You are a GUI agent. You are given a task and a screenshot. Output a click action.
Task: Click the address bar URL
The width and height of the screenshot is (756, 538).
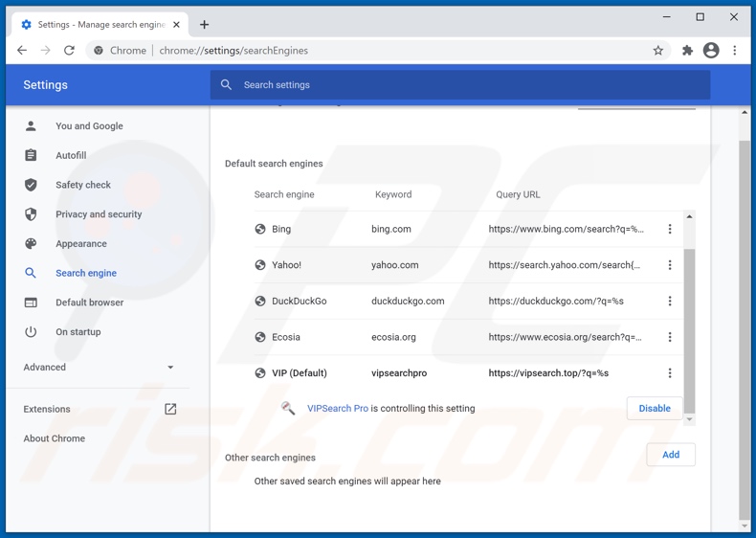(x=233, y=50)
